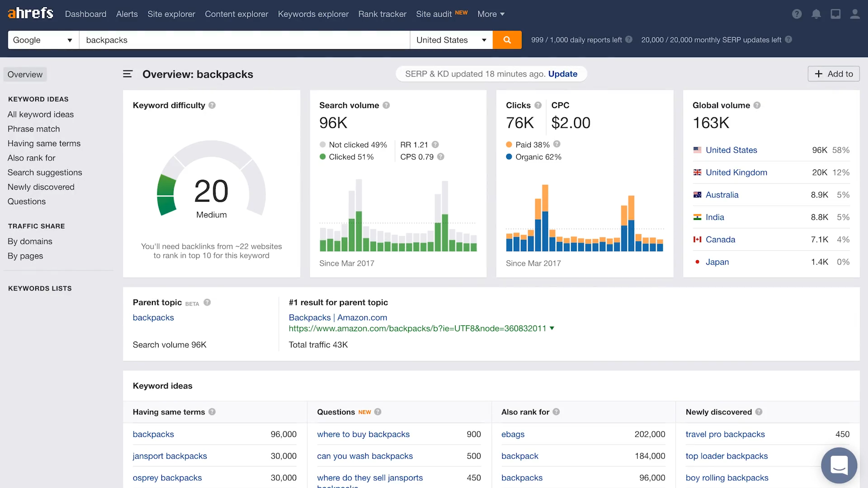The image size is (868, 488).
Task: Click the orange search magnifier button
Action: (x=507, y=40)
